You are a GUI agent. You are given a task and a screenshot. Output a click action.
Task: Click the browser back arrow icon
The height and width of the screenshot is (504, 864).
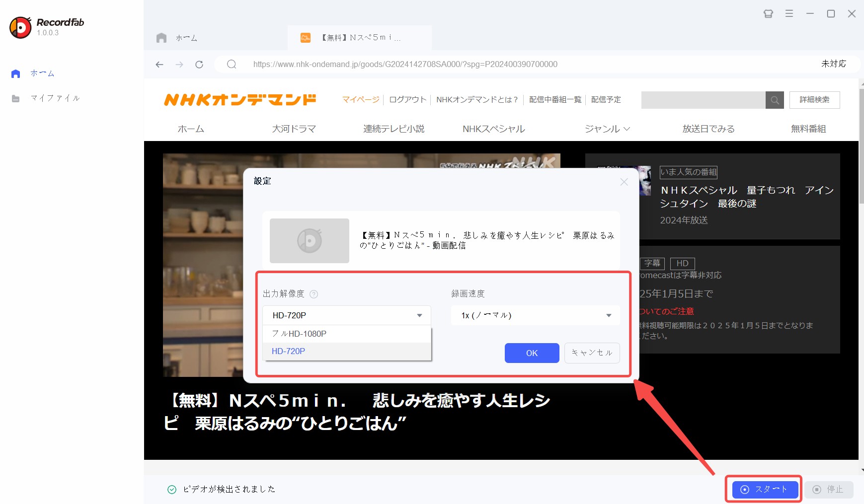point(159,65)
